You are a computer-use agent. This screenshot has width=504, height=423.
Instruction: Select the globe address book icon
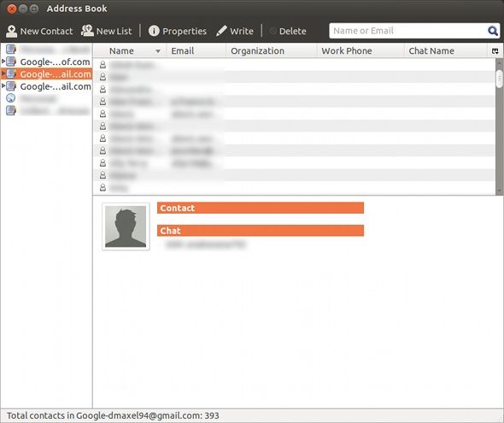(x=10, y=98)
